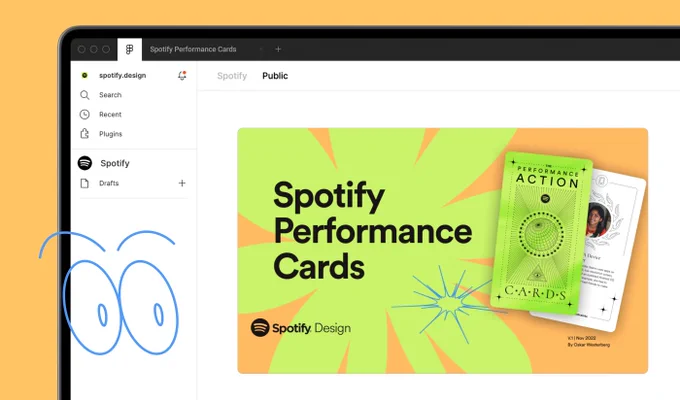The width and height of the screenshot is (680, 400).
Task: Click the spotify.design account avatar
Action: coord(85,75)
